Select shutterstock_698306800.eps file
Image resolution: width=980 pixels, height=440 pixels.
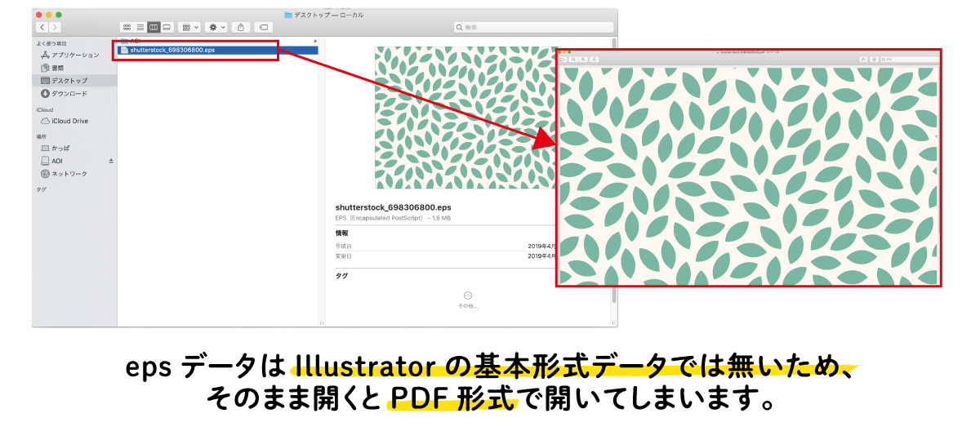click(x=171, y=50)
